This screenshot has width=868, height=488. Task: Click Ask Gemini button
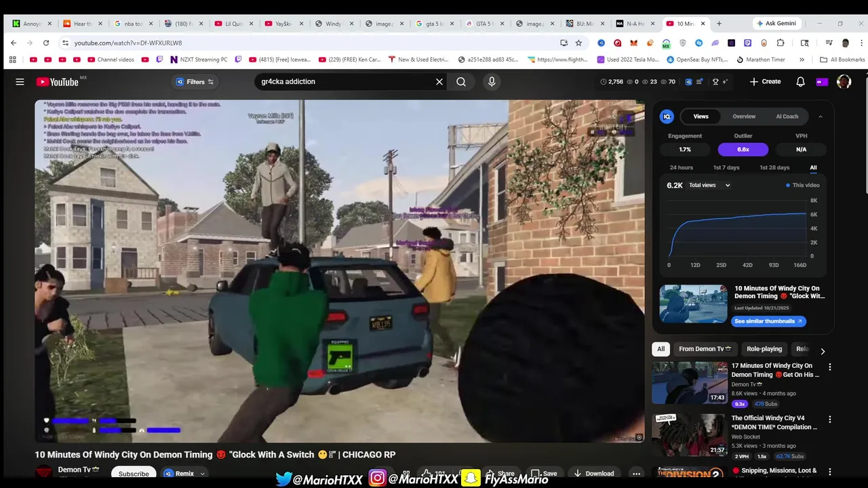(776, 23)
